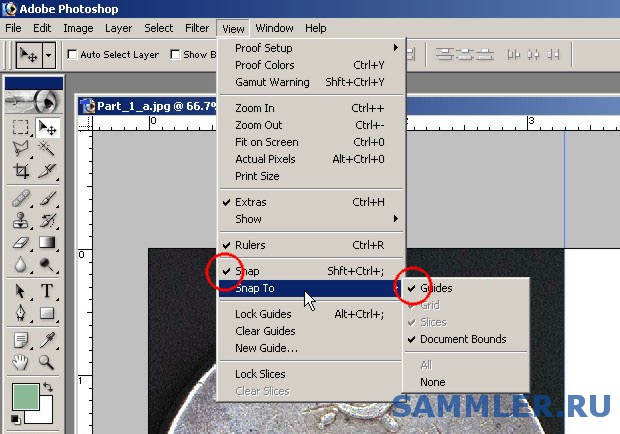The height and width of the screenshot is (434, 620).
Task: Select the Eyedropper tool
Action: (46, 340)
